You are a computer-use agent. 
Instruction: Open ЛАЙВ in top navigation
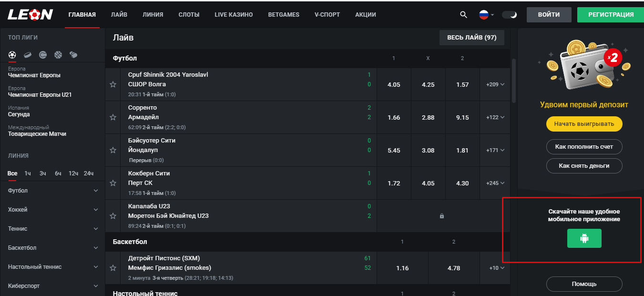119,15
